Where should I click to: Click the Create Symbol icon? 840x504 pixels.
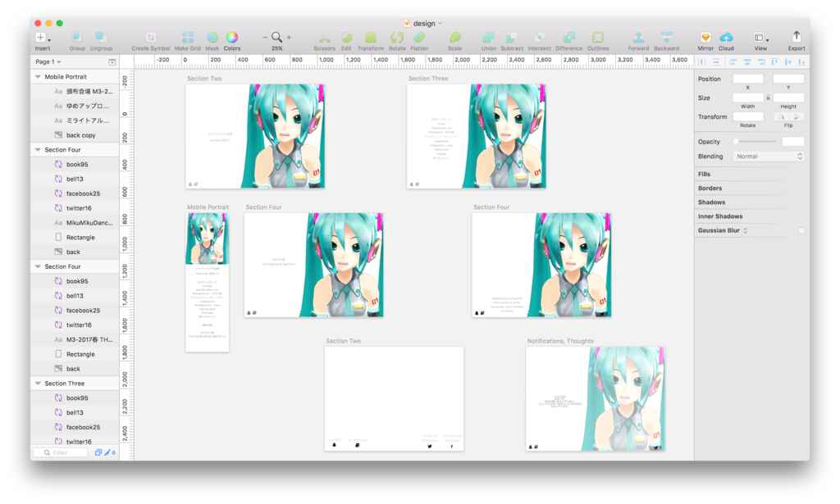pos(151,37)
